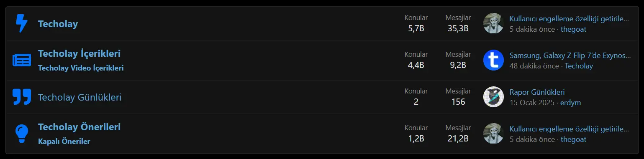
Task: Click the blue Techolay logo avatar
Action: (x=493, y=61)
